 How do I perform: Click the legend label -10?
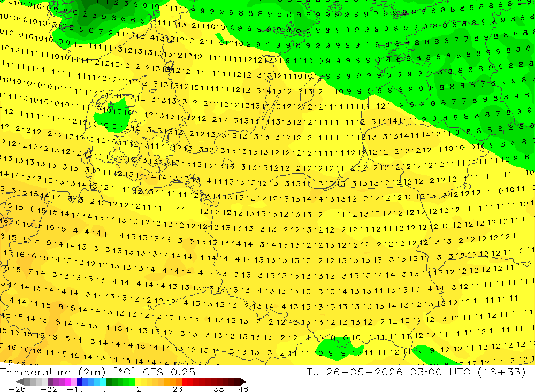(75, 389)
